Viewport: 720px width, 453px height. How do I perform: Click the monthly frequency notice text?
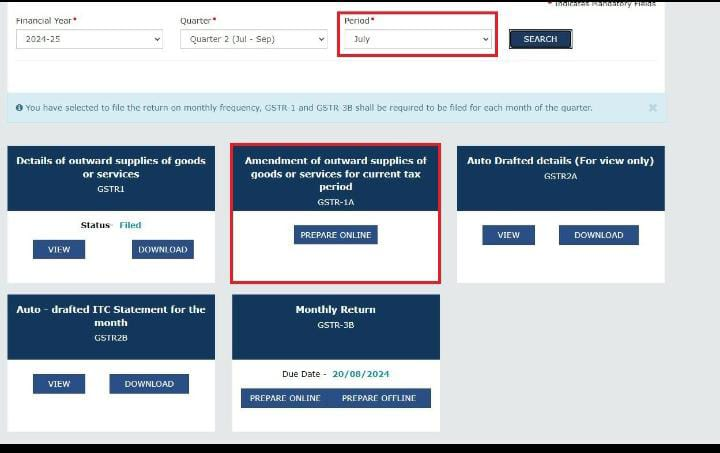(309, 108)
